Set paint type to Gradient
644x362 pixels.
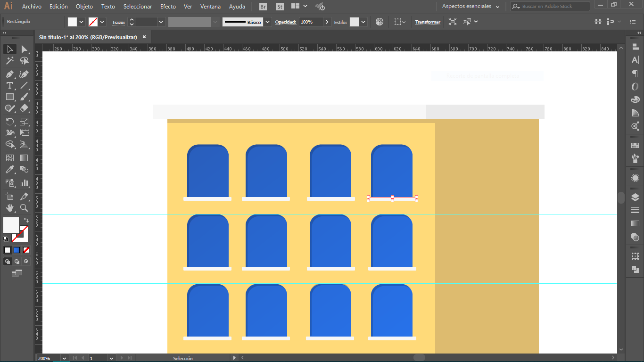tap(17, 250)
